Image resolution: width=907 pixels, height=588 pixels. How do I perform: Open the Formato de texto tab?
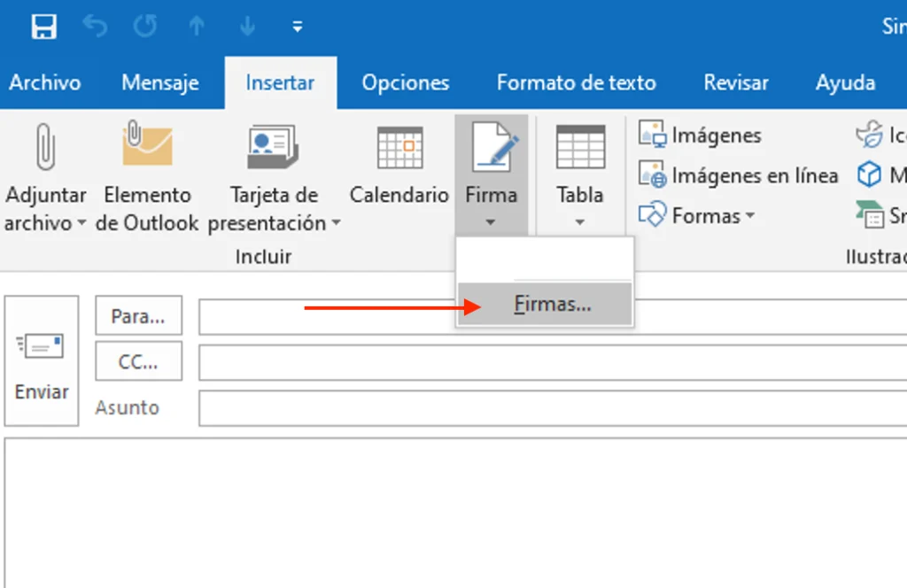tap(576, 83)
